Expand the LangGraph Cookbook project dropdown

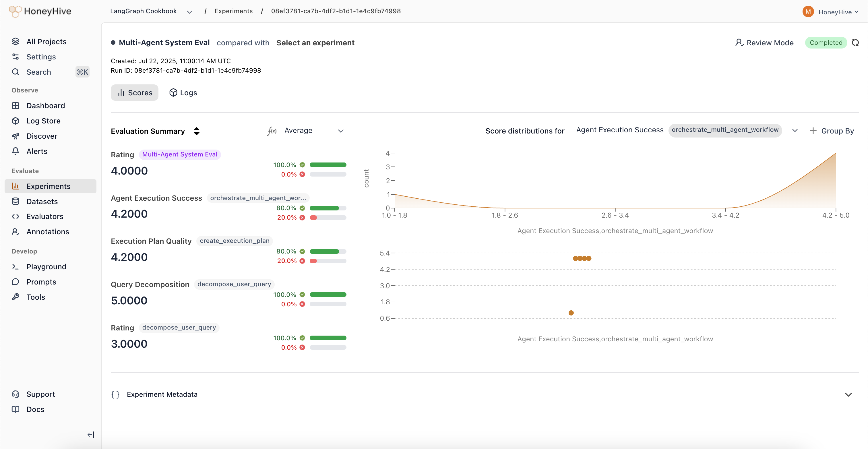pos(189,12)
